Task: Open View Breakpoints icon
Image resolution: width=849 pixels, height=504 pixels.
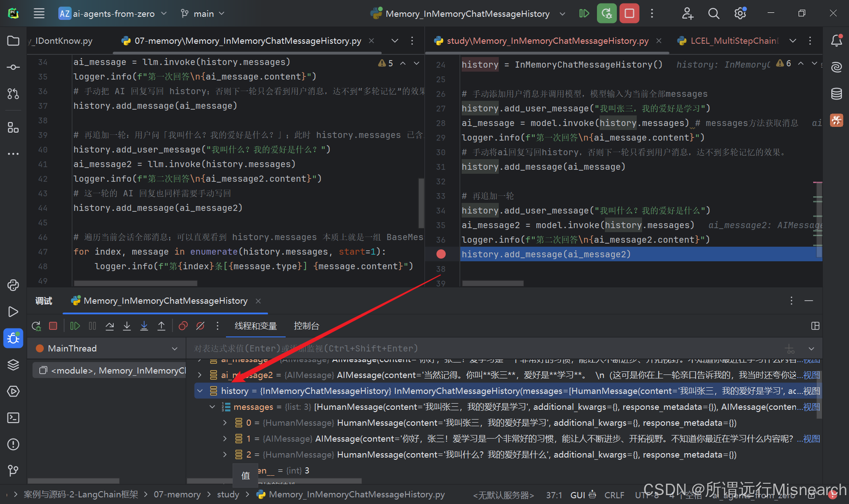Action: tap(183, 326)
